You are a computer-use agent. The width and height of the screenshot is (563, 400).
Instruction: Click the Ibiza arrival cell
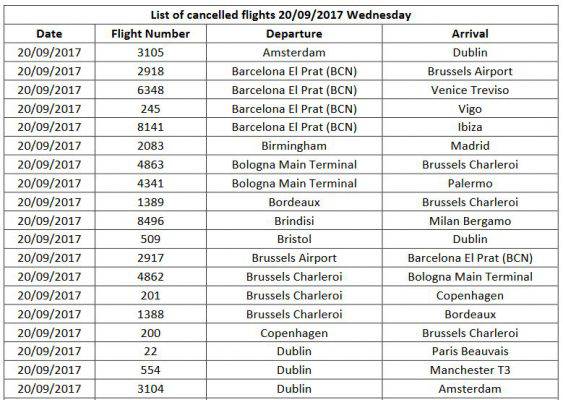click(x=470, y=127)
